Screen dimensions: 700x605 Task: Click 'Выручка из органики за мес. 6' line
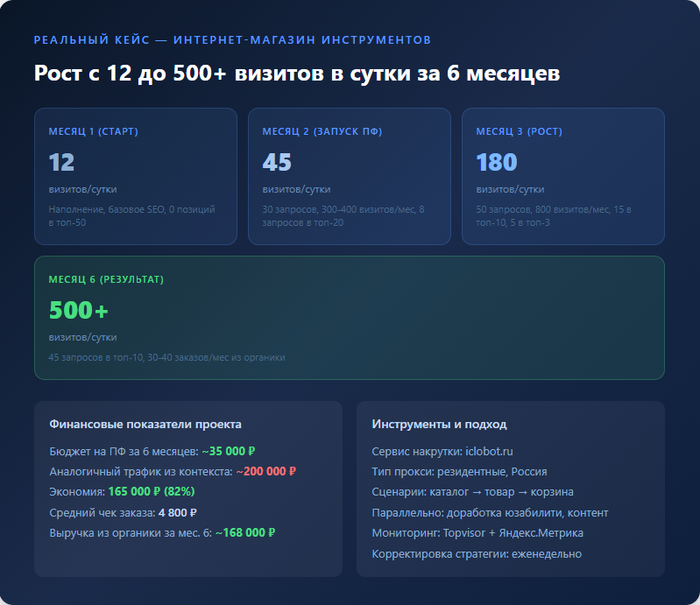tap(162, 532)
